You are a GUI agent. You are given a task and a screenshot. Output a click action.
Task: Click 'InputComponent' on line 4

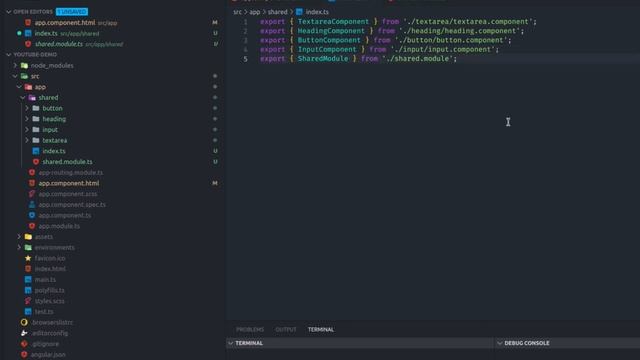(327, 49)
